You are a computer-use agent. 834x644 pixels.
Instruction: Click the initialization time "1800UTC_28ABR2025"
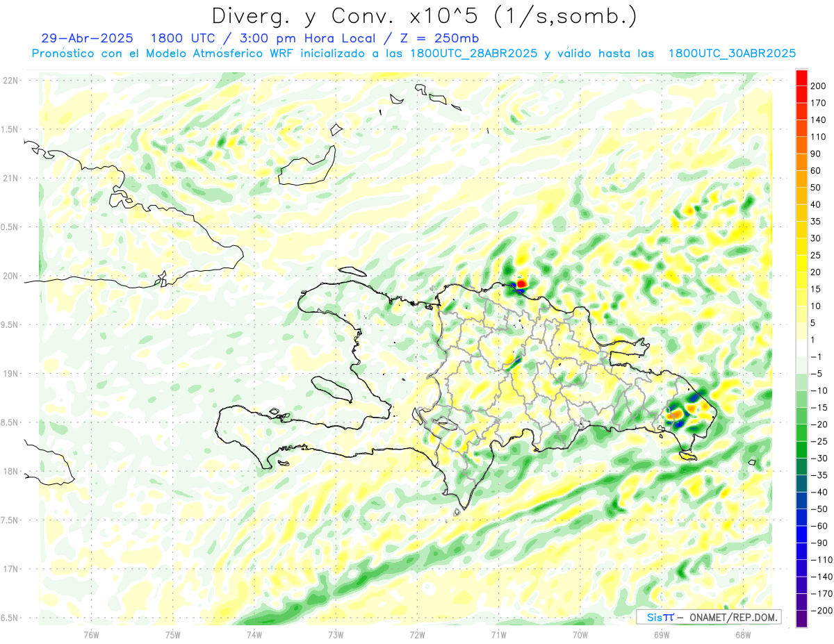click(474, 53)
